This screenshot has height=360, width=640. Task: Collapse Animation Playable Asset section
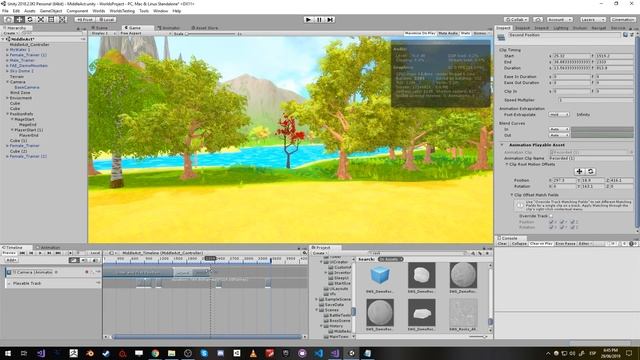pos(502,145)
